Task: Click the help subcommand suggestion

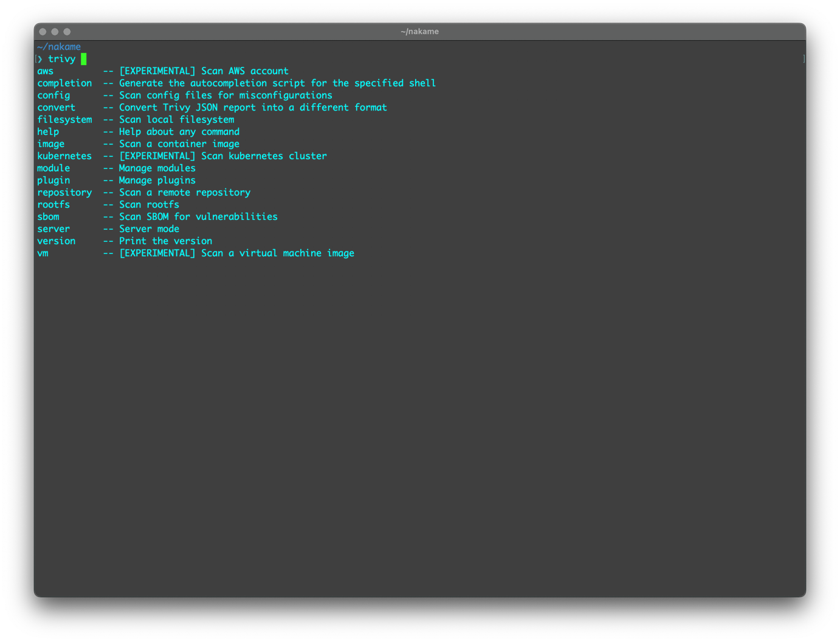Action: tap(48, 132)
